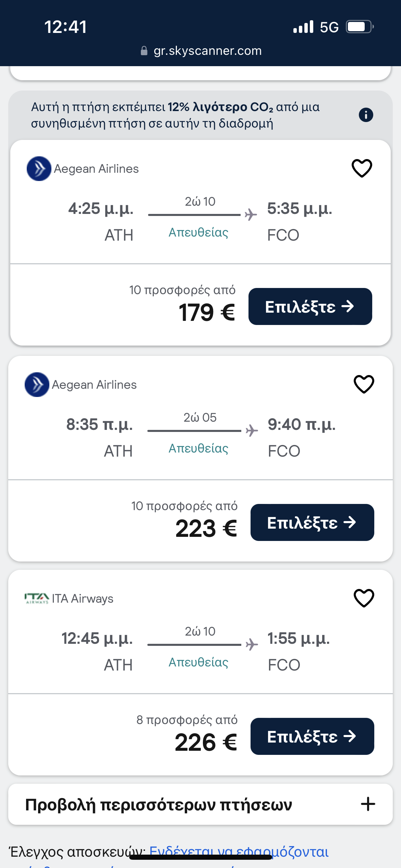Favorite the 8:35 π.μ. Aegean flight

click(364, 384)
